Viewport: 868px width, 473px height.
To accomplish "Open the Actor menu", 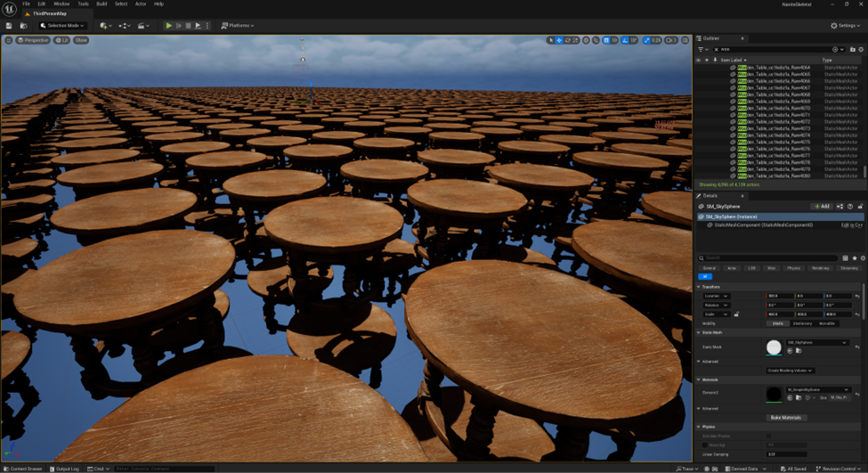I will point(141,4).
